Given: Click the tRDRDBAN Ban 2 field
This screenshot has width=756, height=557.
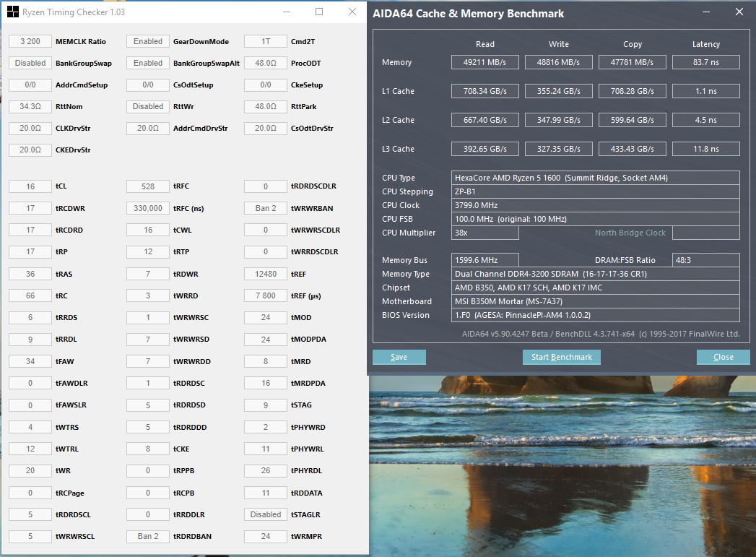Looking at the screenshot, I should pos(148,536).
